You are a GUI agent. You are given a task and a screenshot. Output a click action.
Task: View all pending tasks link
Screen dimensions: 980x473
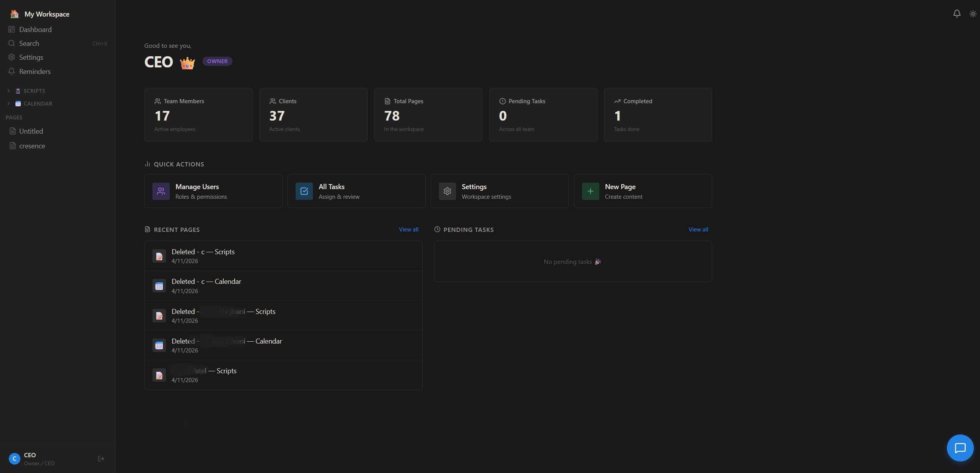698,230
